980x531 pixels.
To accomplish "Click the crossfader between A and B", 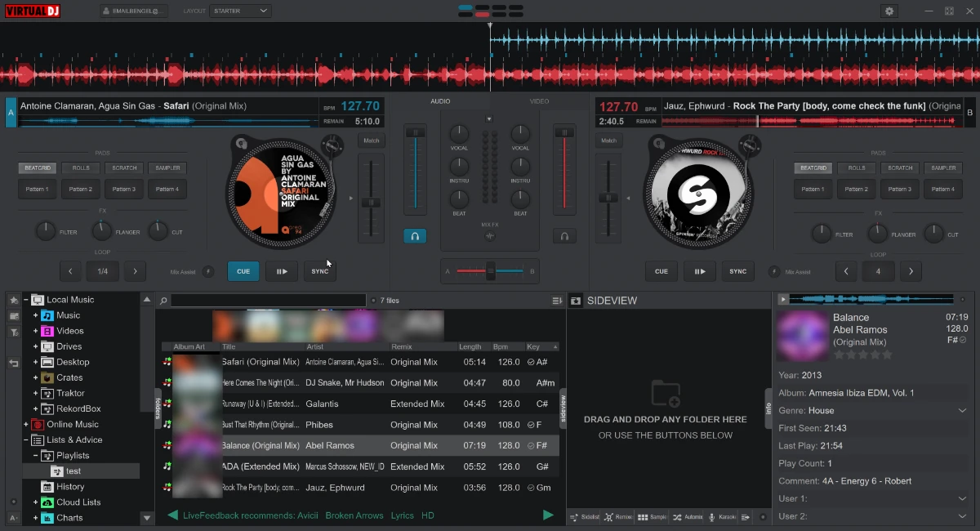I will (490, 271).
